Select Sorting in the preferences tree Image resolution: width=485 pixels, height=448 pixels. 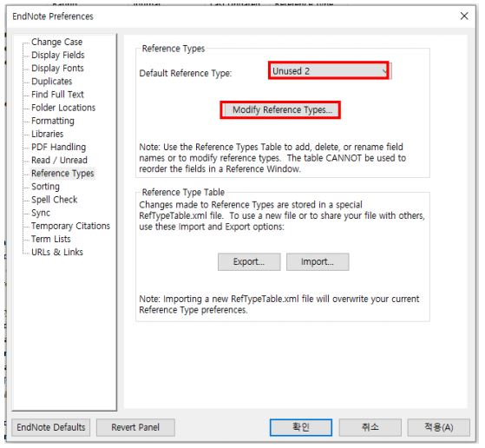[x=45, y=187]
